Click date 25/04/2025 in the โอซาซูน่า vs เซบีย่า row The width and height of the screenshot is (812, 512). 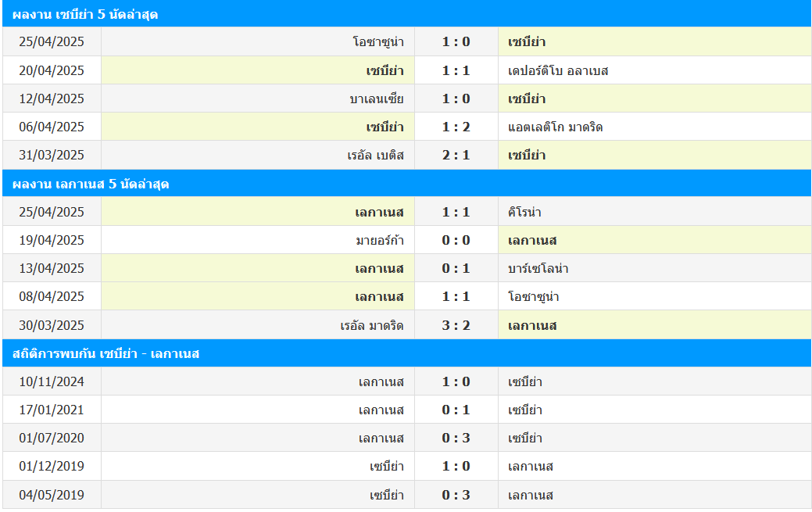(x=52, y=42)
